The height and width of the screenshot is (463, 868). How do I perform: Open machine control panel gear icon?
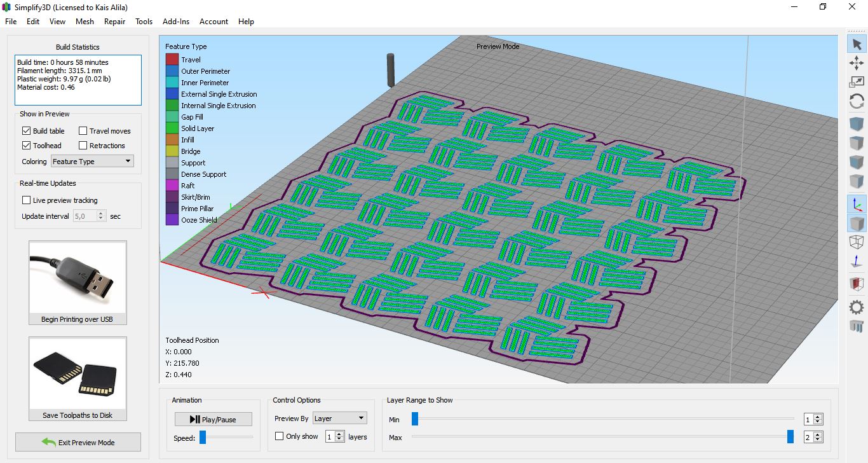pyautogui.click(x=857, y=307)
